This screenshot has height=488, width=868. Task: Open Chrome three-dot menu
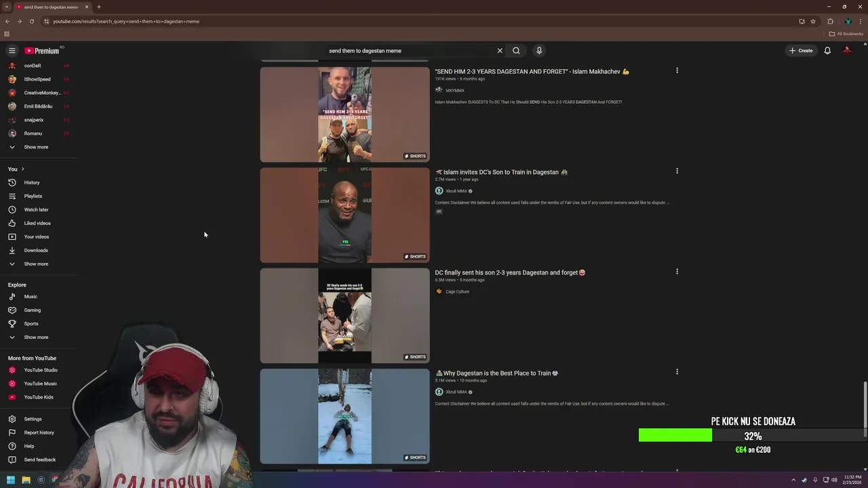[861, 21]
